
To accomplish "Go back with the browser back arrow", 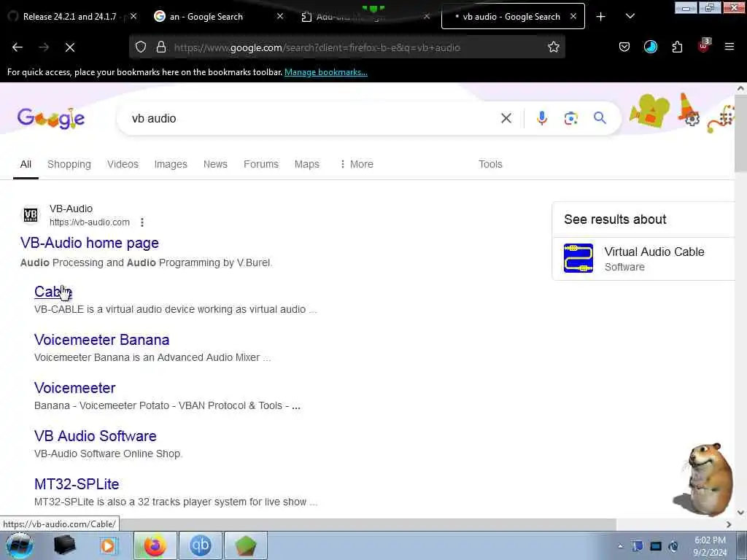I will [18, 47].
